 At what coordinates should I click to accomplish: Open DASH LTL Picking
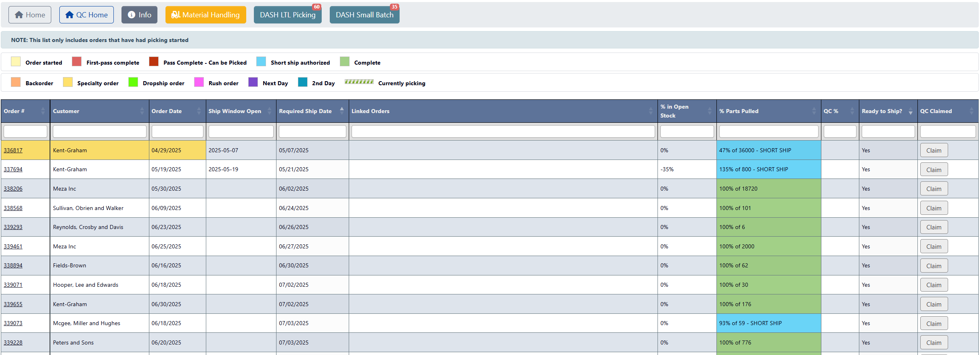click(287, 15)
